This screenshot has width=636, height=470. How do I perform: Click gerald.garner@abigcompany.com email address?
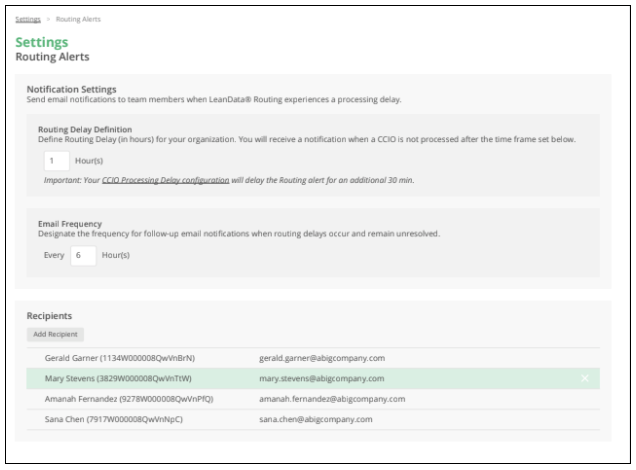click(x=322, y=357)
